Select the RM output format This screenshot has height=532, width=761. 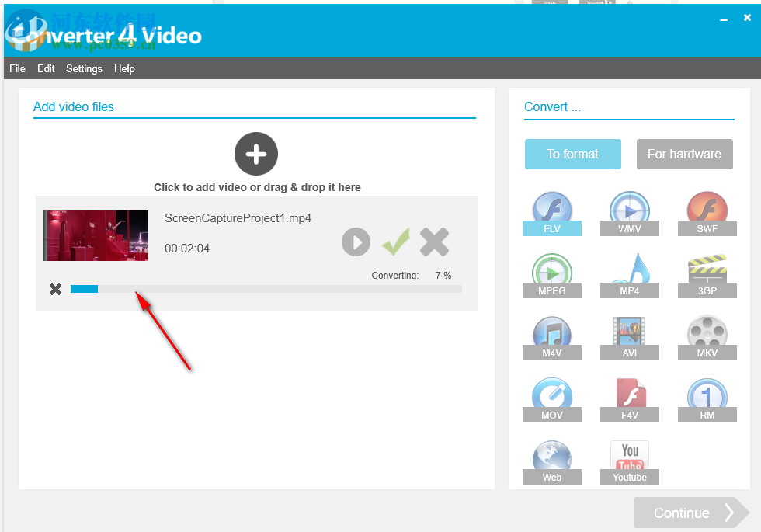tap(707, 398)
